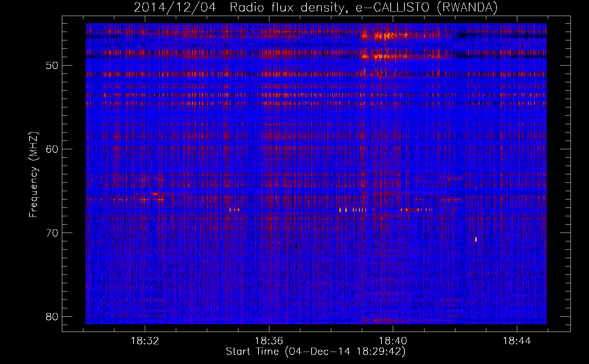Click the 'Start Time (04-Dec-14 18:29:42)' axis label
This screenshot has width=589, height=364.
[316, 352]
